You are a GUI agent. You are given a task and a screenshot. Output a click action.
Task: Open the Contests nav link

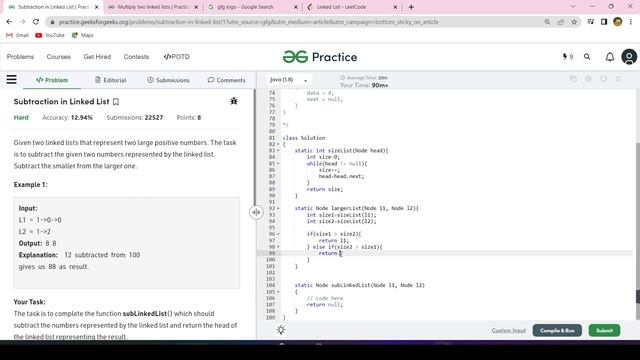coord(136,57)
